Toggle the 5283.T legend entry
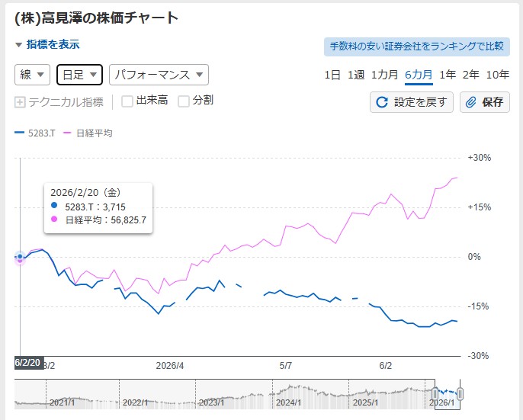This screenshot has width=523, height=420. click(x=35, y=133)
